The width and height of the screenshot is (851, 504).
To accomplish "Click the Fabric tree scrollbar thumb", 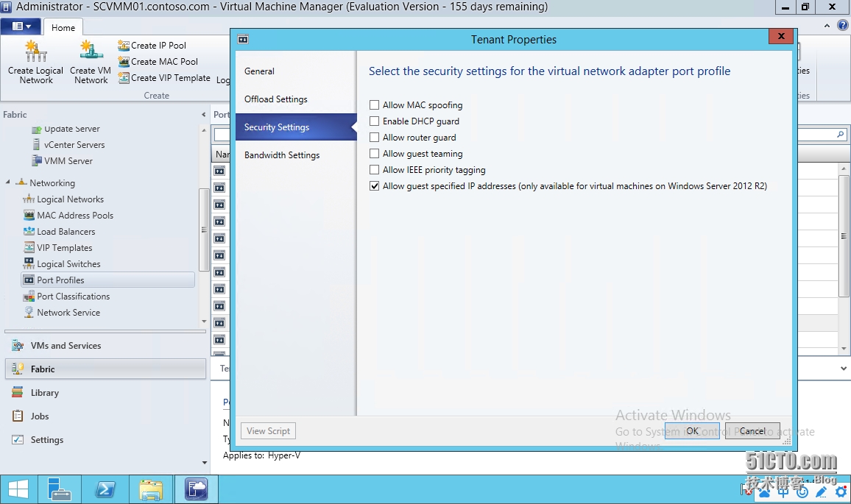I will (x=203, y=230).
